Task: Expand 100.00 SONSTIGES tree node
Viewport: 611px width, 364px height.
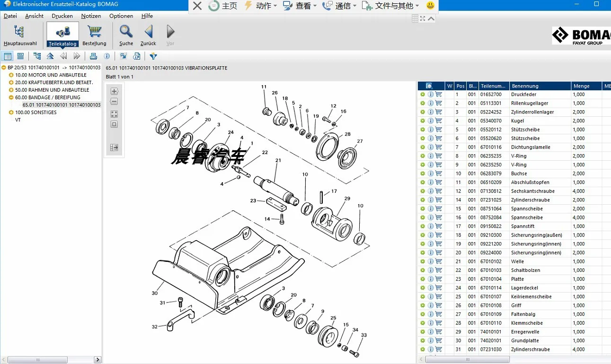Action: pos(11,113)
